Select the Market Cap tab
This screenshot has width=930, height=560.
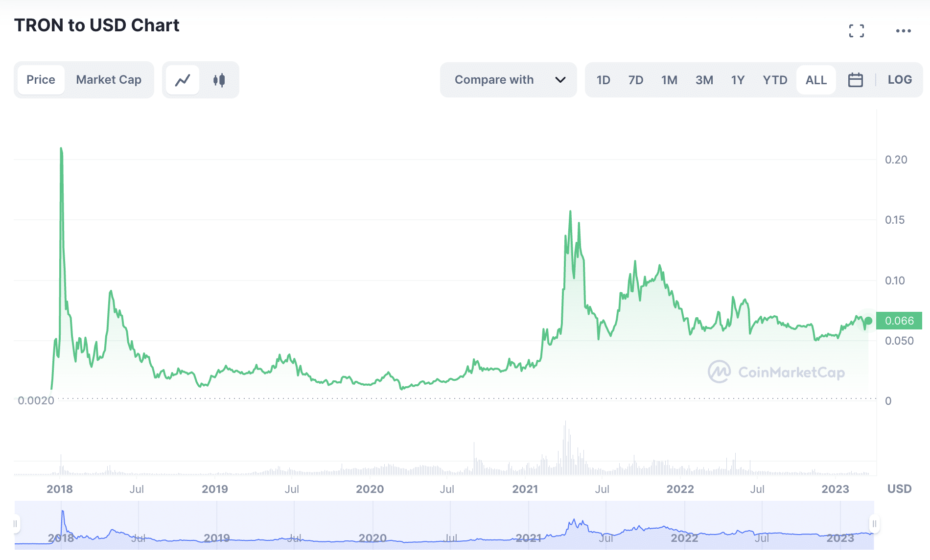(109, 80)
